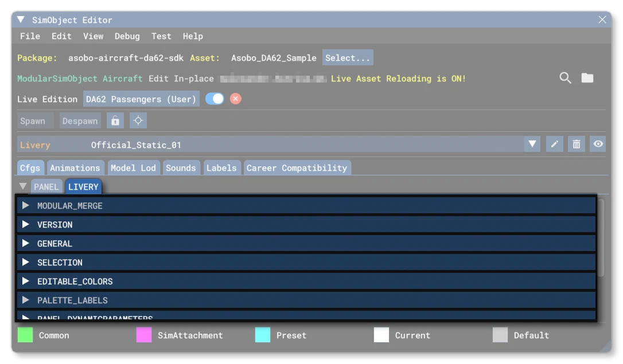Collapse the SimObject Editor window triangle
The height and width of the screenshot is (364, 623).
(x=21, y=19)
